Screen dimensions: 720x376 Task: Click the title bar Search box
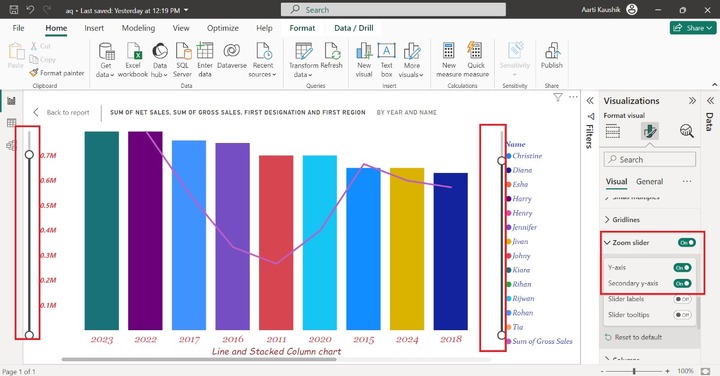click(394, 10)
